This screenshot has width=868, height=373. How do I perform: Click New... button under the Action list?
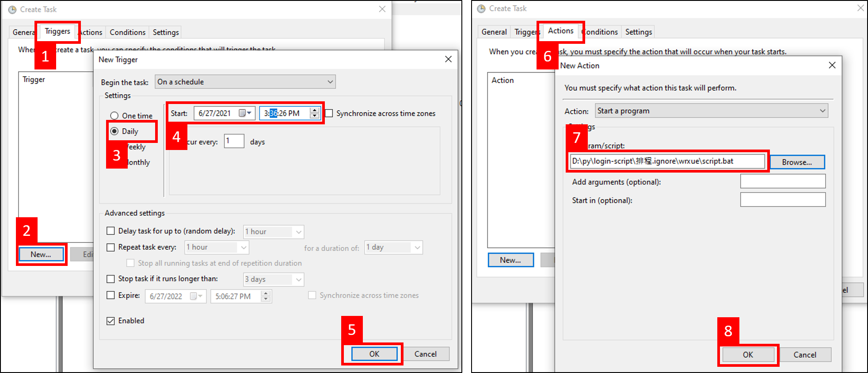tap(510, 260)
